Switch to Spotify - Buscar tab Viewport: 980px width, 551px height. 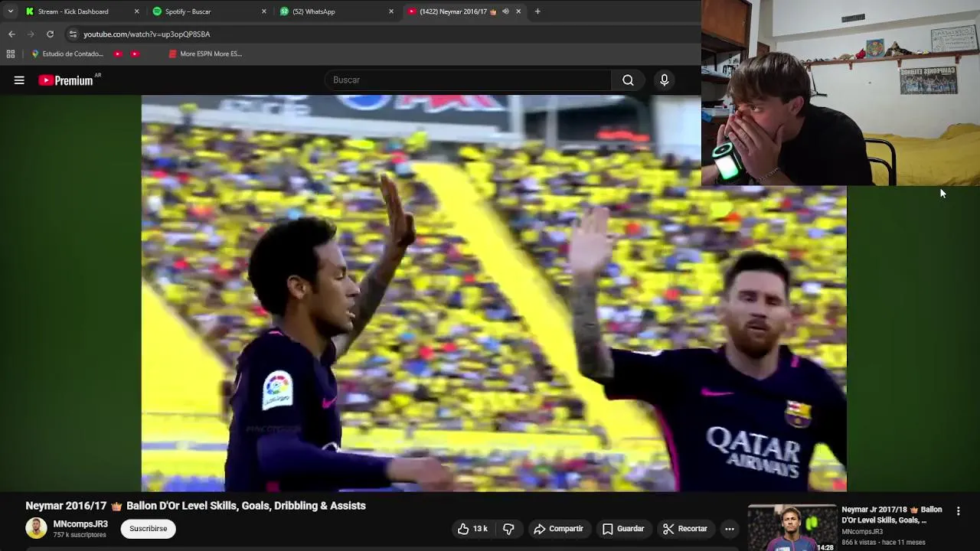click(x=208, y=11)
